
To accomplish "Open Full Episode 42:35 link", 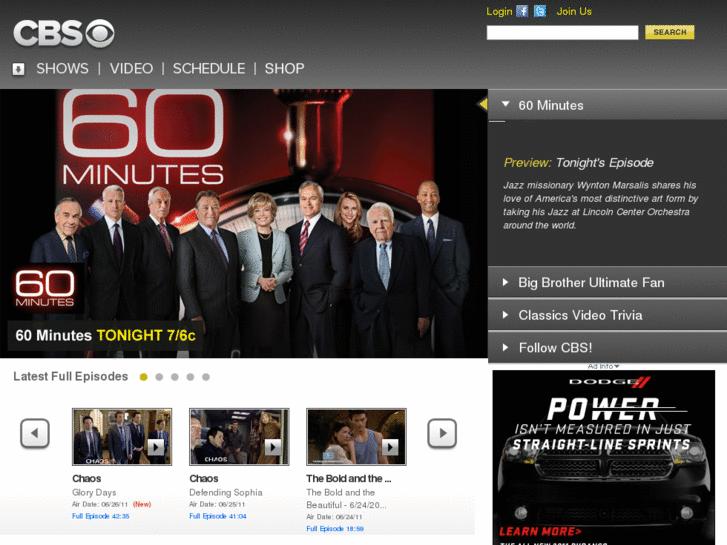I will (101, 516).
